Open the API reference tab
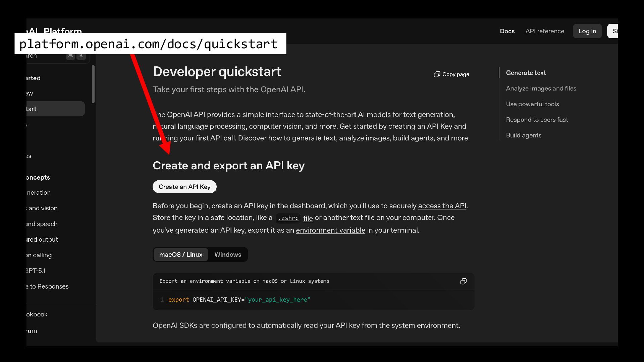This screenshot has width=644, height=362. click(544, 31)
